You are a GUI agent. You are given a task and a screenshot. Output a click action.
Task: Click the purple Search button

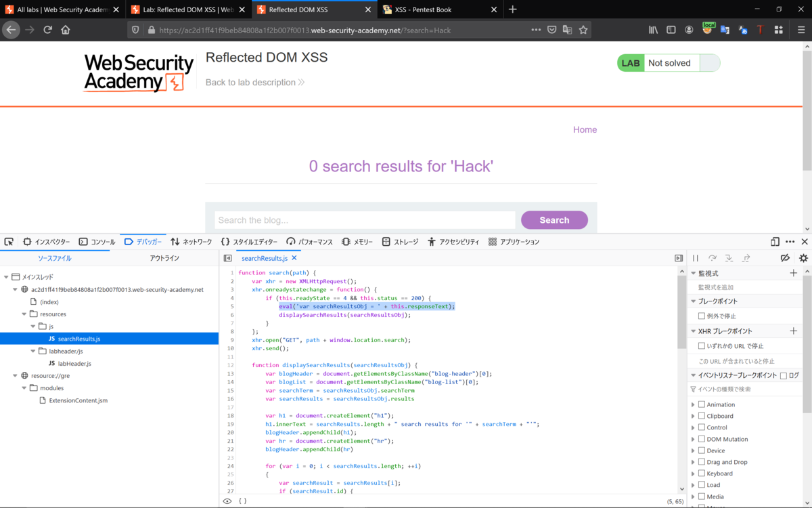tap(554, 220)
